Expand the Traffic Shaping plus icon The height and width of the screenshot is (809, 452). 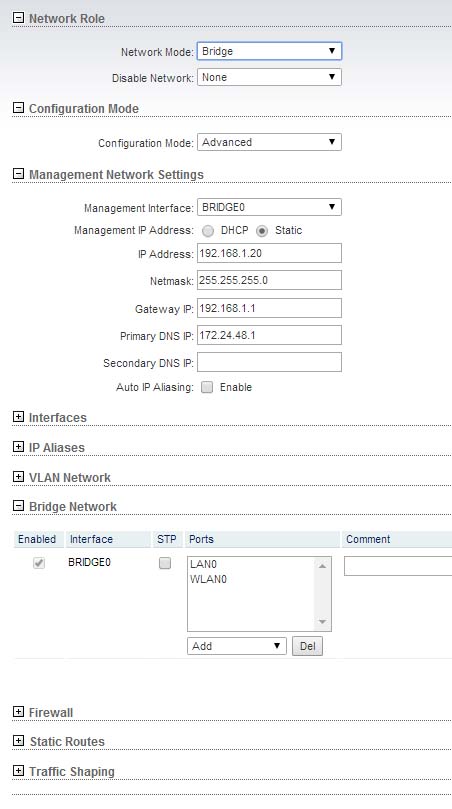(x=18, y=770)
